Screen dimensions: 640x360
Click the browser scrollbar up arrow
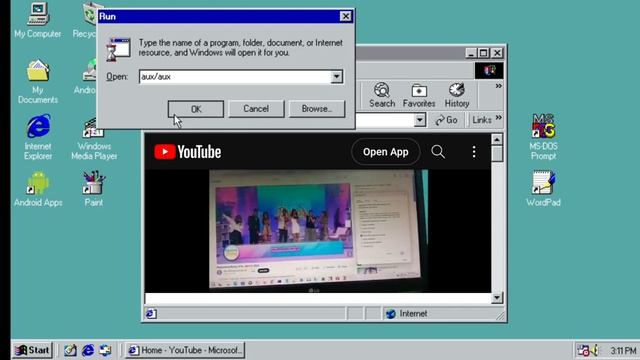(x=497, y=140)
